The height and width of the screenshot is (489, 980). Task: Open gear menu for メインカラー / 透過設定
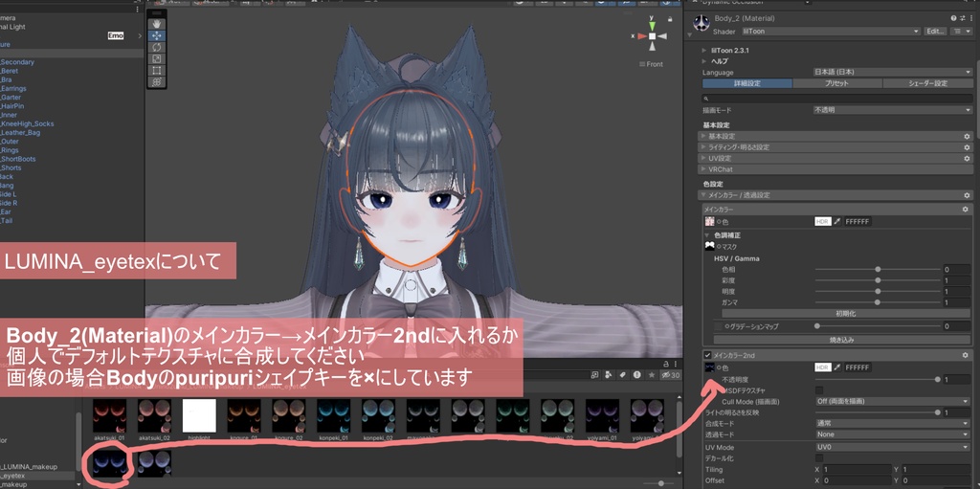967,195
